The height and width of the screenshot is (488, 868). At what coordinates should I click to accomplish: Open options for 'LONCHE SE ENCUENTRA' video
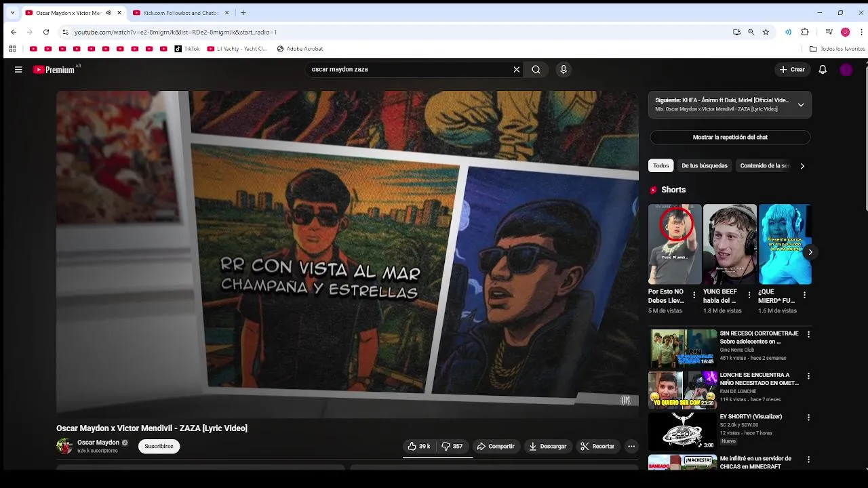[x=808, y=375]
